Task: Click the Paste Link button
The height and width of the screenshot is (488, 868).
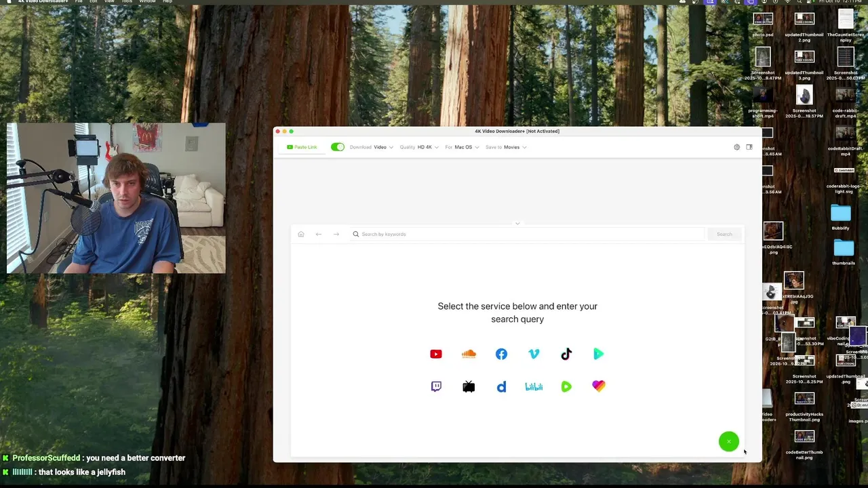Action: click(302, 147)
